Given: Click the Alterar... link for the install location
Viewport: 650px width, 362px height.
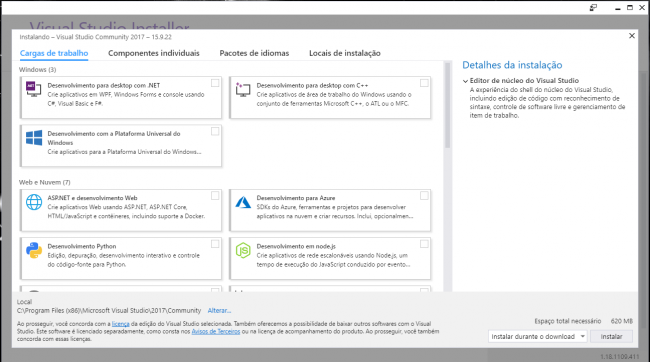Looking at the screenshot, I should coord(219,311).
